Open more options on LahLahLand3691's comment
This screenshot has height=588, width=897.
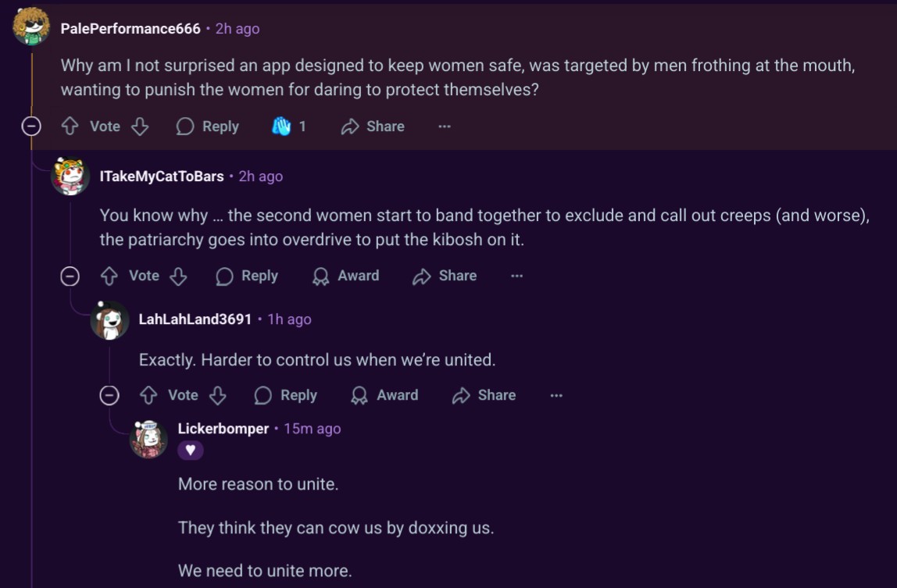(556, 395)
